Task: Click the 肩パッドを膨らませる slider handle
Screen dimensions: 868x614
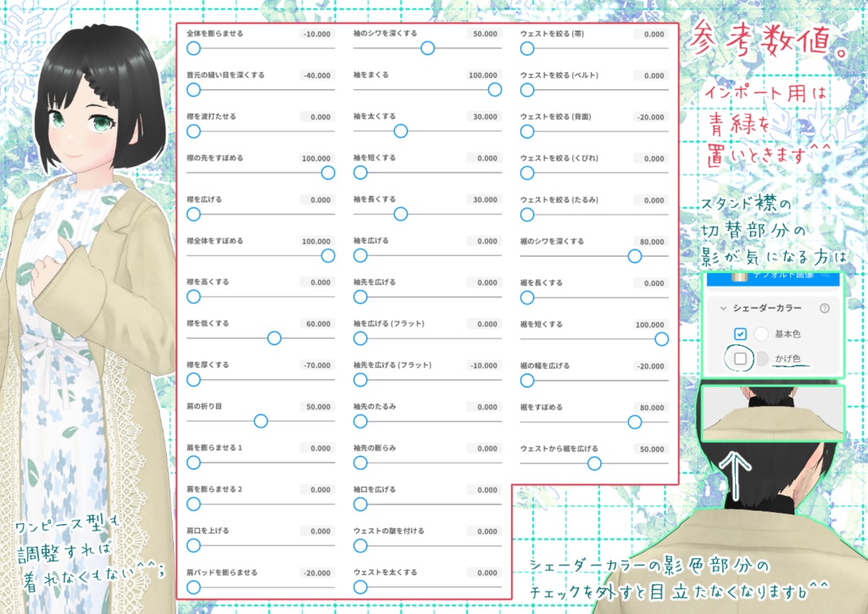Action: tap(193, 587)
